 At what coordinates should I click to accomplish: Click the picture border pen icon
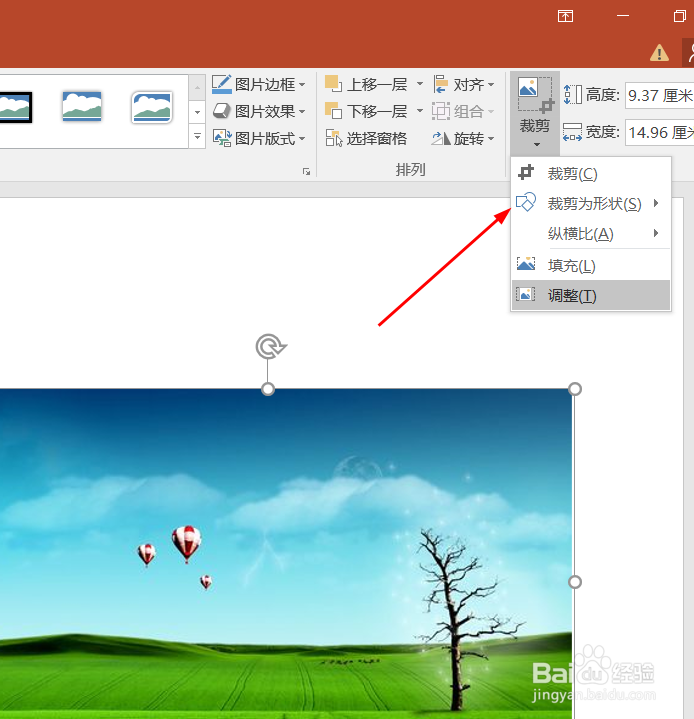[x=222, y=84]
